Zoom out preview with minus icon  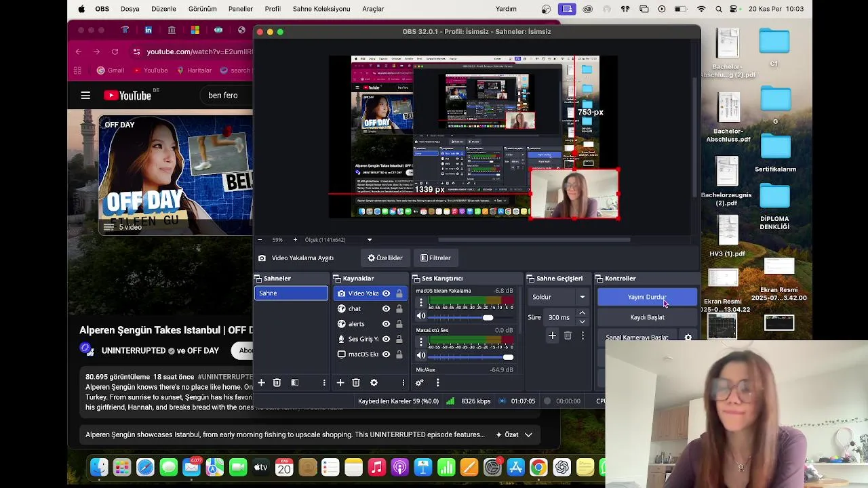point(260,240)
